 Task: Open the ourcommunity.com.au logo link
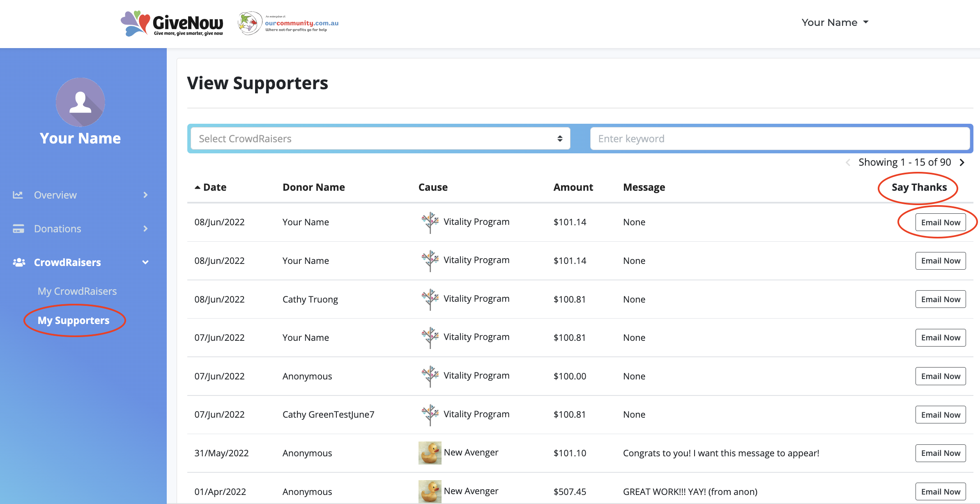coord(288,23)
